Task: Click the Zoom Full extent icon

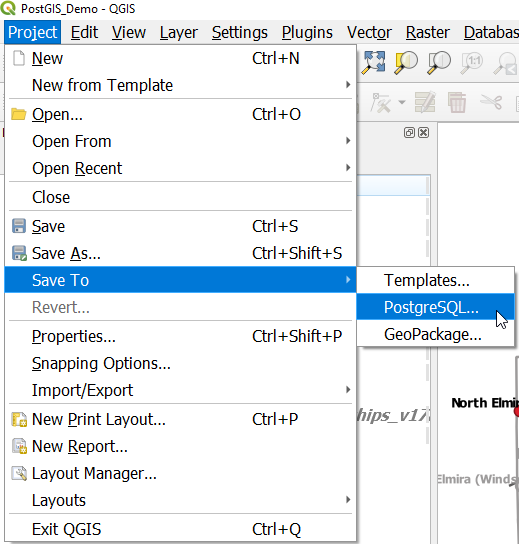Action: point(373,62)
